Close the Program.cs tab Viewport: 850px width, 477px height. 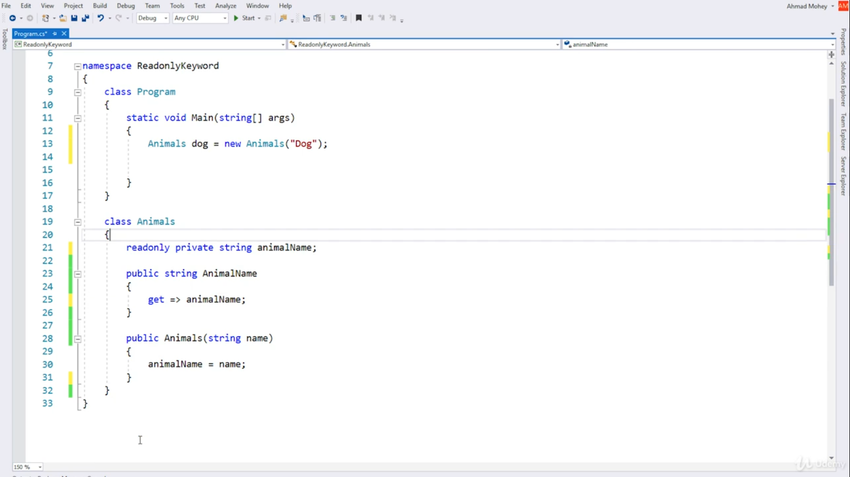click(x=64, y=34)
